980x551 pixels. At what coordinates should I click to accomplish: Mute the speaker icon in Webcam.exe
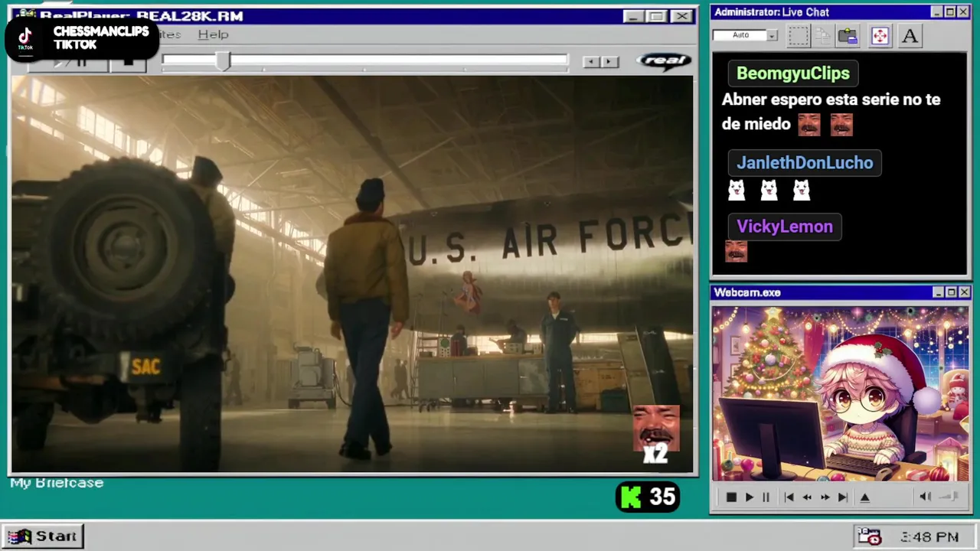coord(925,497)
